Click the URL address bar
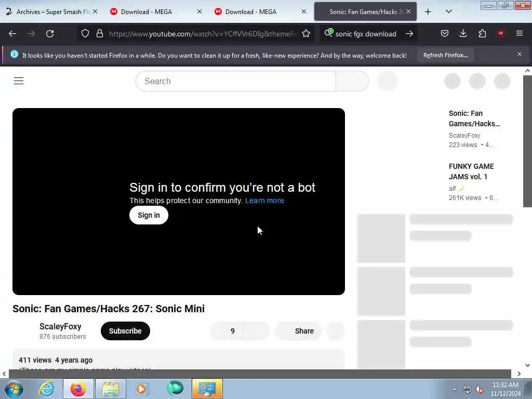The width and height of the screenshot is (532, 399). click(x=203, y=34)
